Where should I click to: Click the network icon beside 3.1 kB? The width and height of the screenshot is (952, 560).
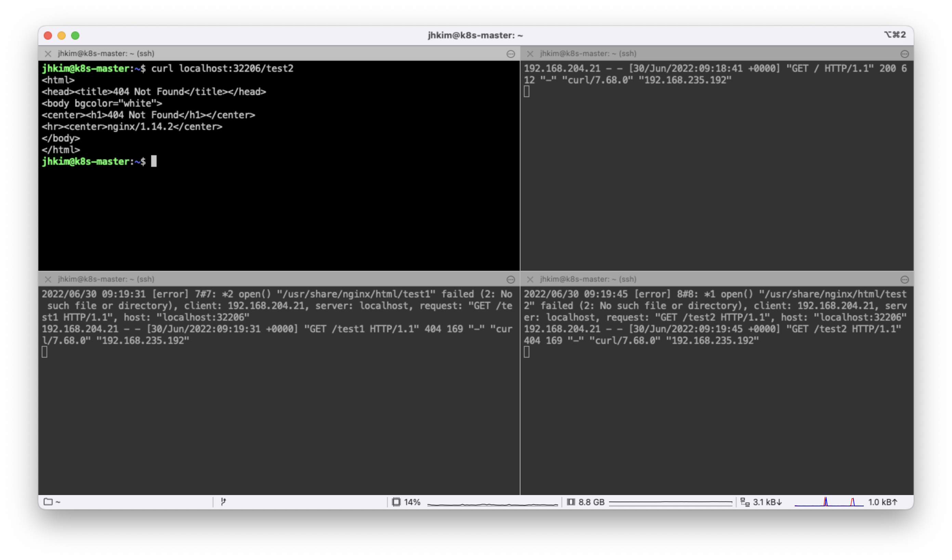click(x=744, y=502)
